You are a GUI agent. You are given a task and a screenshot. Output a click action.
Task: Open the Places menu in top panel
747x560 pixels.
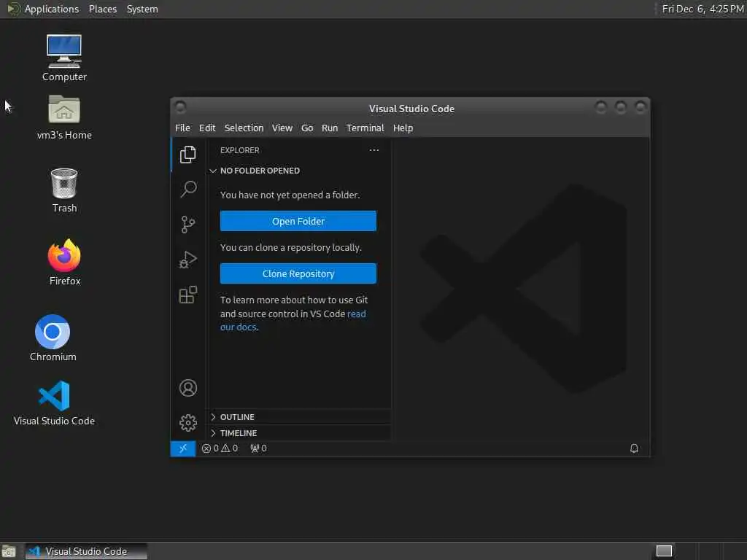102,9
